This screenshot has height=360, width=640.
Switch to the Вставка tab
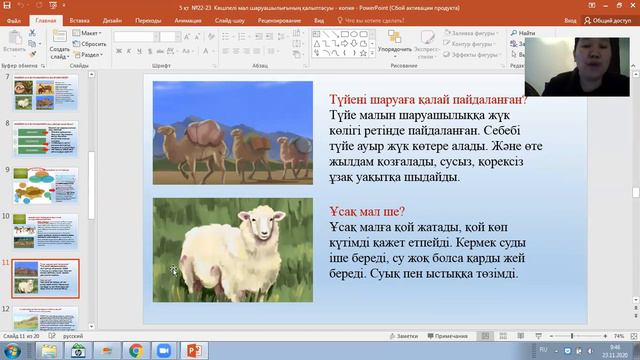coord(79,20)
